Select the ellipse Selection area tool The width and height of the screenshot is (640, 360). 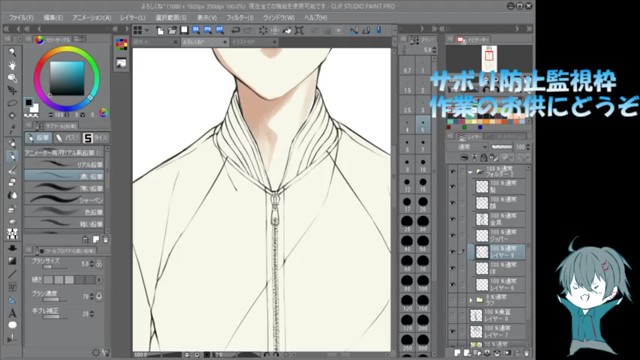point(12,103)
